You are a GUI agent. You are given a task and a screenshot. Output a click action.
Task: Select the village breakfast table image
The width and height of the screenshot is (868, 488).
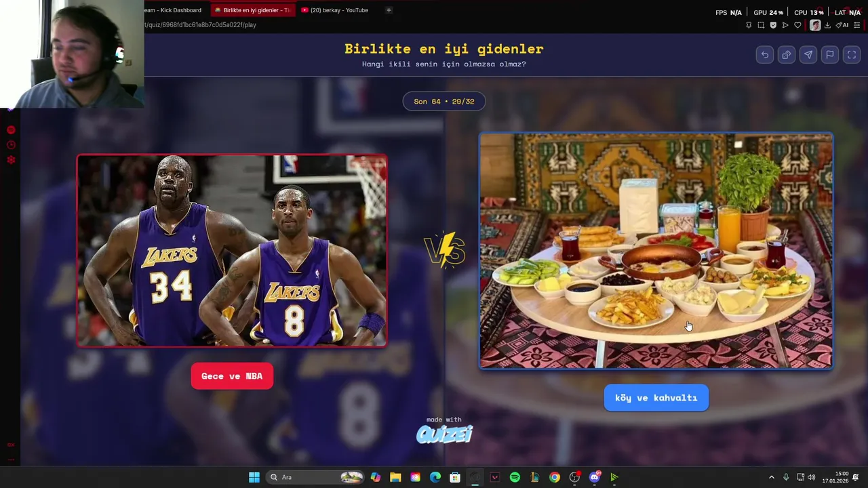(x=656, y=251)
